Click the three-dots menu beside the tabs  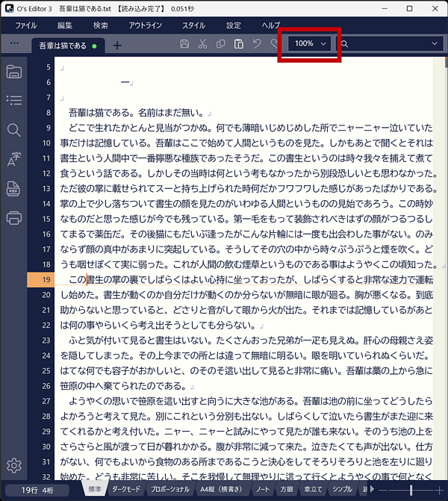pyautogui.click(x=14, y=43)
